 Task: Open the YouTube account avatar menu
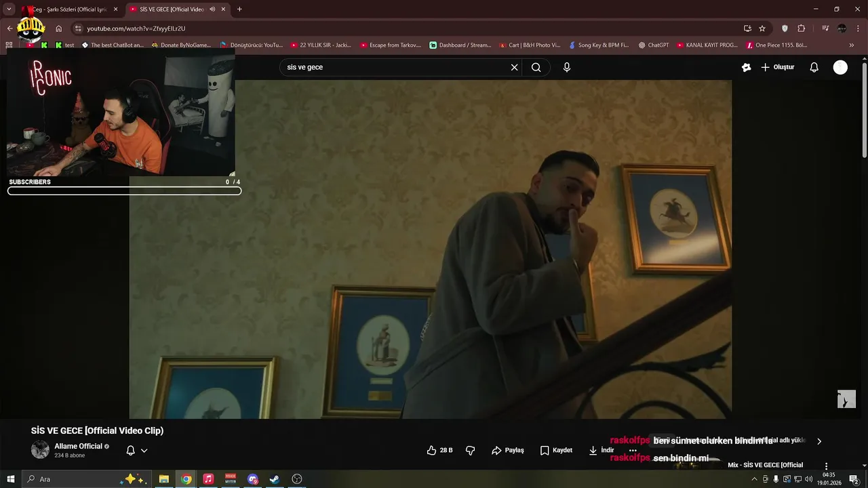point(840,67)
